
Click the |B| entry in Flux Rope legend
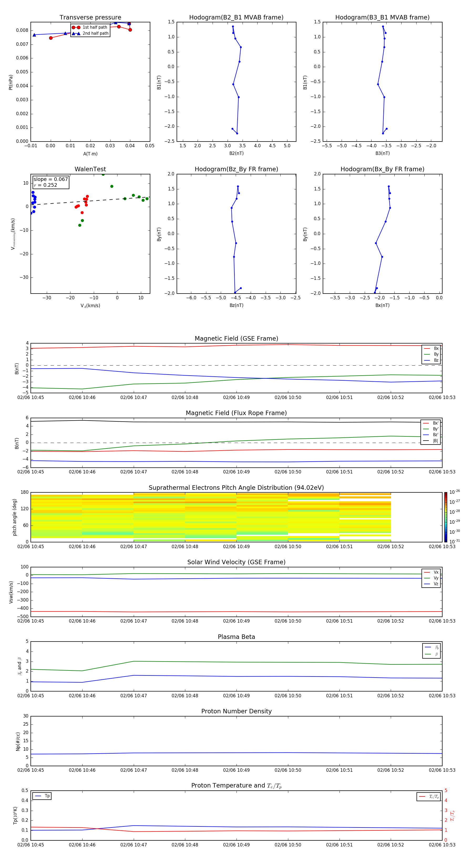pyautogui.click(x=431, y=441)
